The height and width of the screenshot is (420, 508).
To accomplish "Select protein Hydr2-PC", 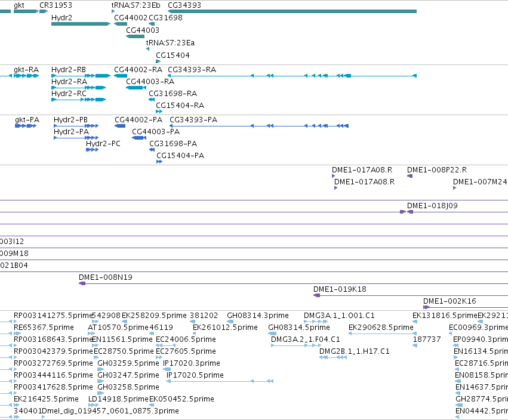I will [x=93, y=150].
